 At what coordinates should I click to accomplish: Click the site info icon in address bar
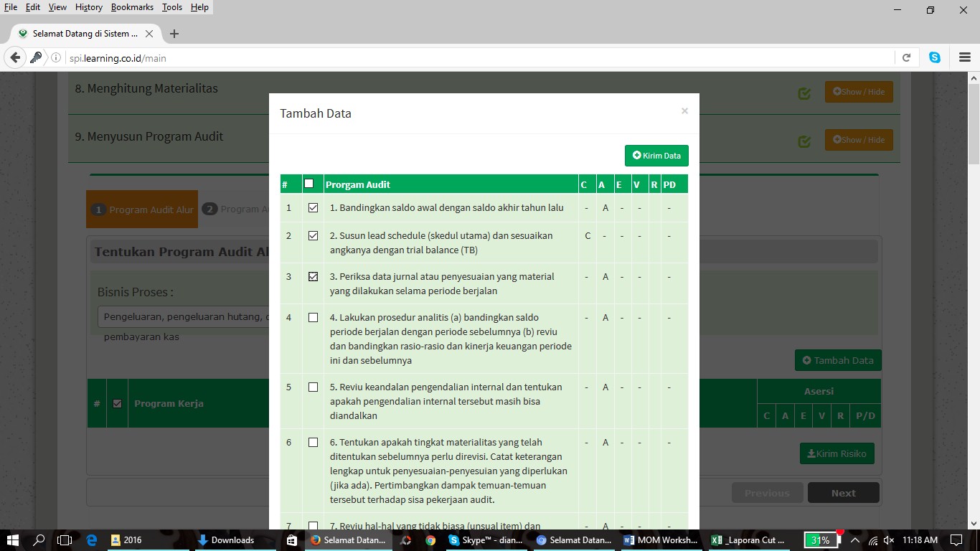point(56,58)
